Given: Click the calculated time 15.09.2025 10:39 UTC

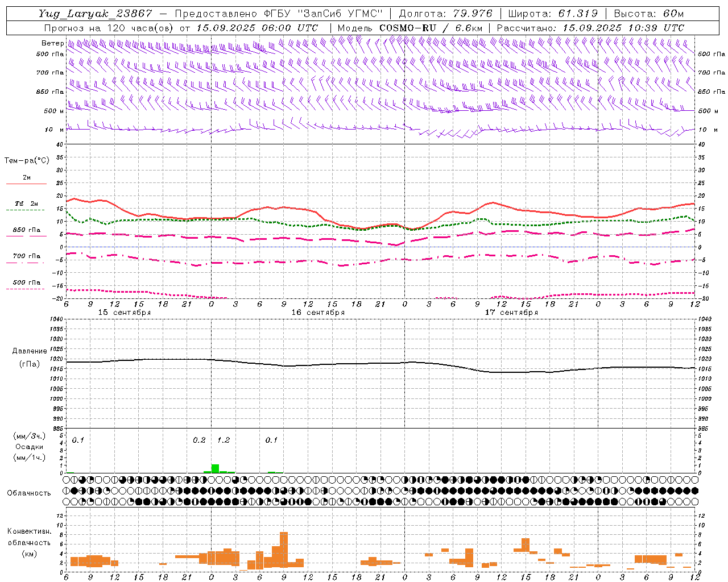Looking at the screenshot, I should click(623, 28).
